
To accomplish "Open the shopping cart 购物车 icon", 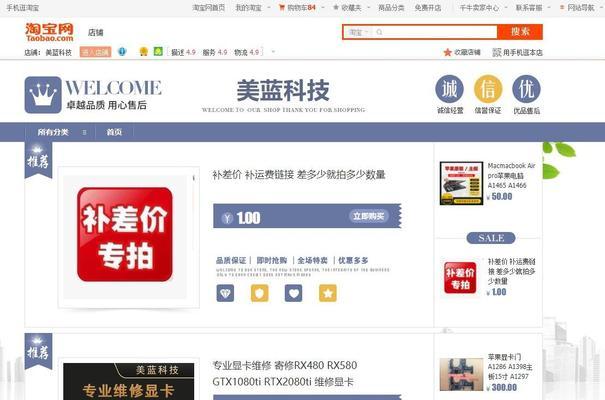I will [x=282, y=7].
